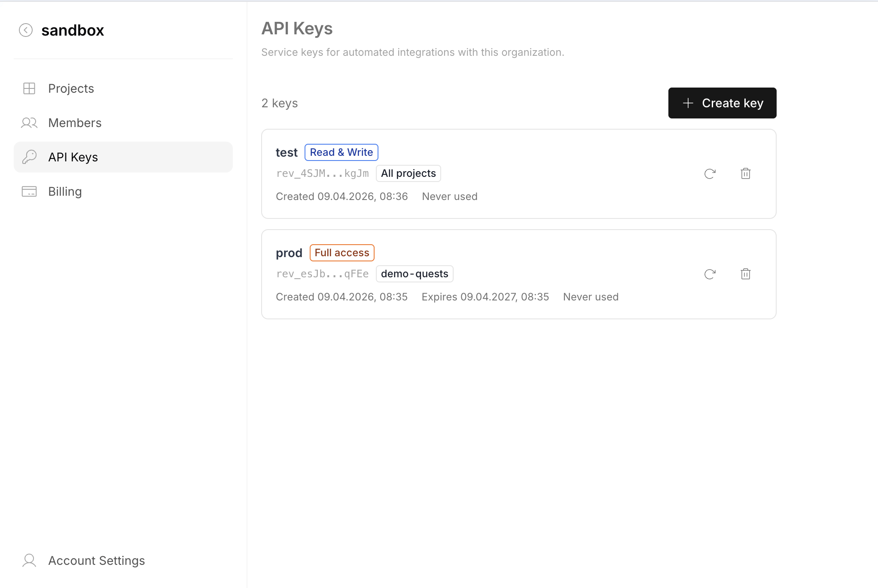Screen dimensions: 878x588
Task: Switch to the API Keys section
Action: [73, 157]
